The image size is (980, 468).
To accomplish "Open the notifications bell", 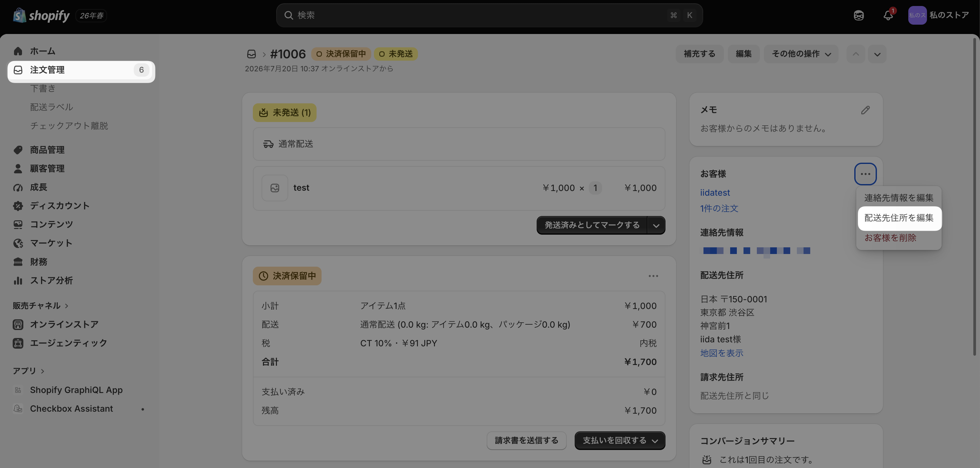I will (888, 15).
